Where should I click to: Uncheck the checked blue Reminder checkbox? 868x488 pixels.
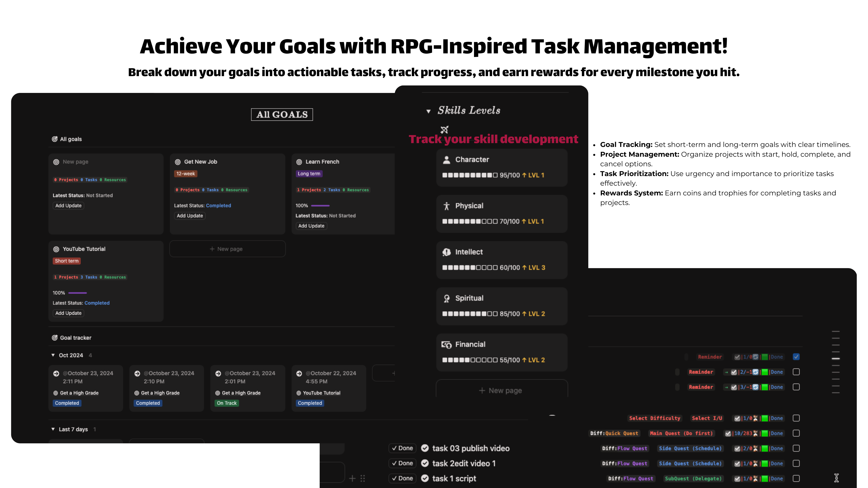[x=796, y=357]
